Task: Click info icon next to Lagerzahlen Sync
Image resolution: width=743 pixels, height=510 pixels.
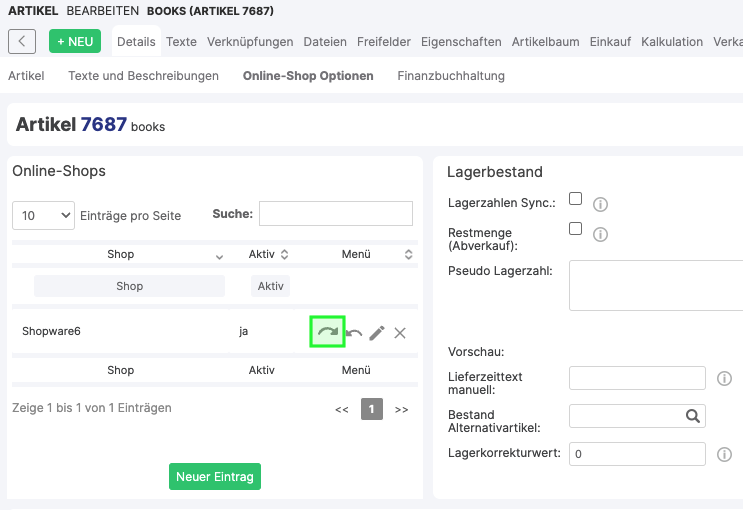Action: coord(601,204)
